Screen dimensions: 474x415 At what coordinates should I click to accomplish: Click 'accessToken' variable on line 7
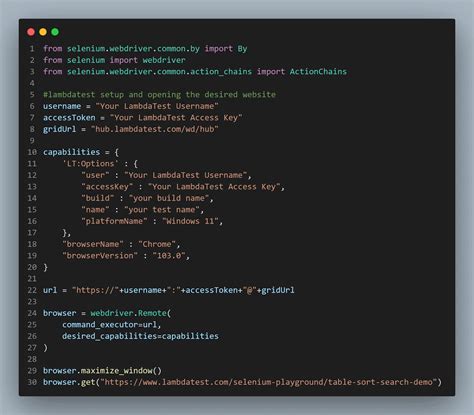69,118
